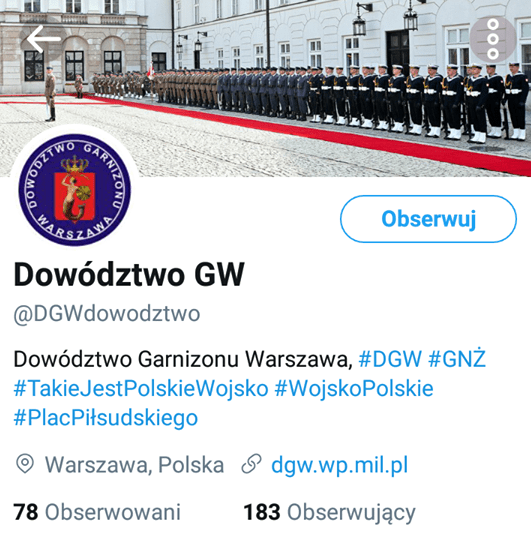
Task: Select the Warszawa, Polska location text
Action: [134, 465]
